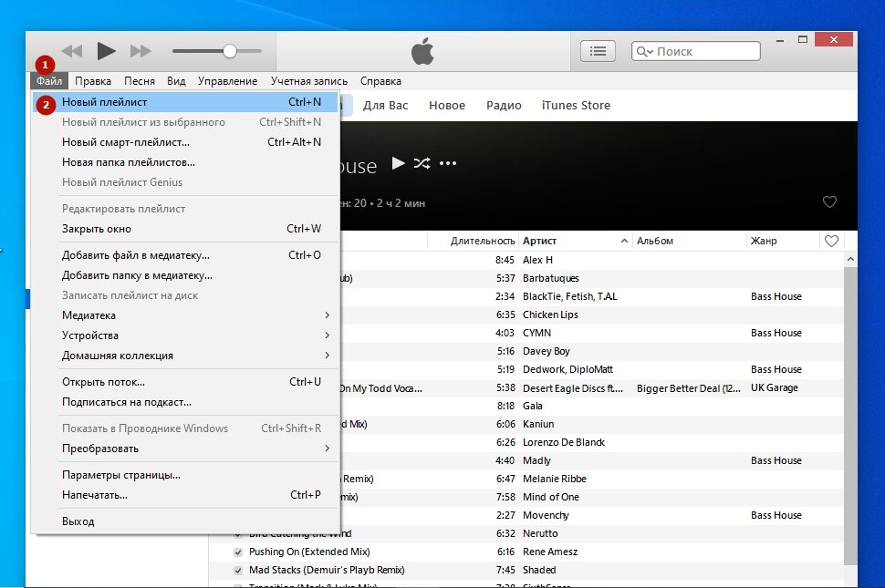This screenshot has height=588, width=885.
Task: Click the heart column header icon
Action: click(x=831, y=241)
